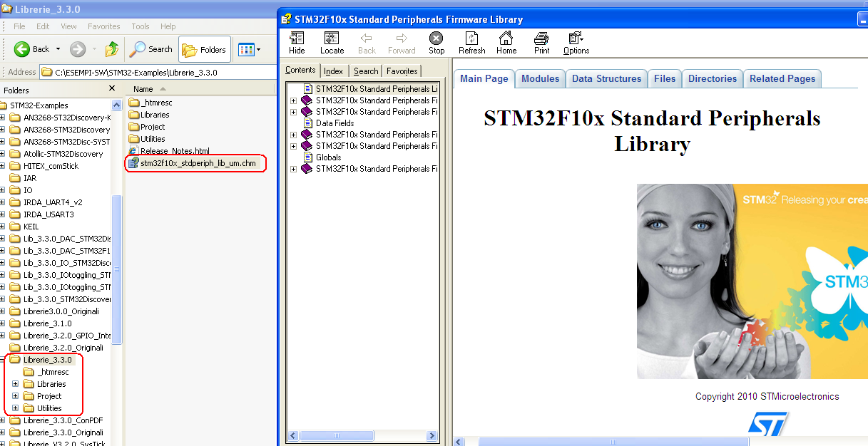The width and height of the screenshot is (868, 446).
Task: Close the Folders pane with its X
Action: (111, 88)
